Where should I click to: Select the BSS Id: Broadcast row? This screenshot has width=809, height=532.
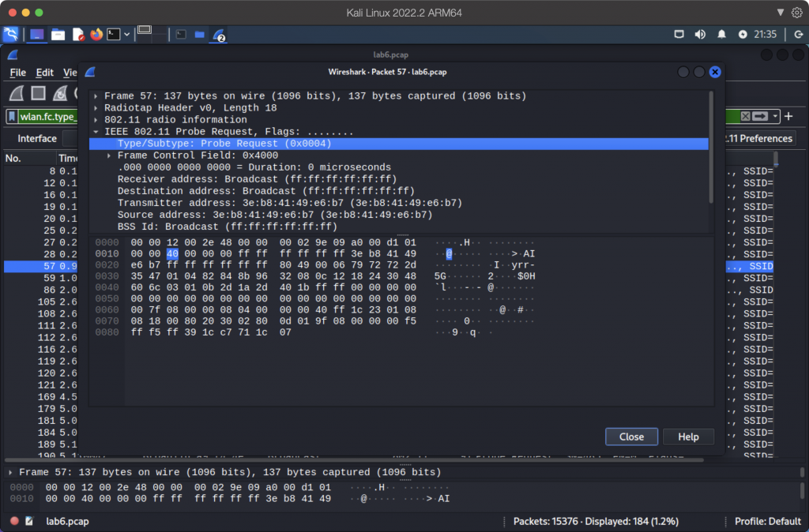pos(398,227)
